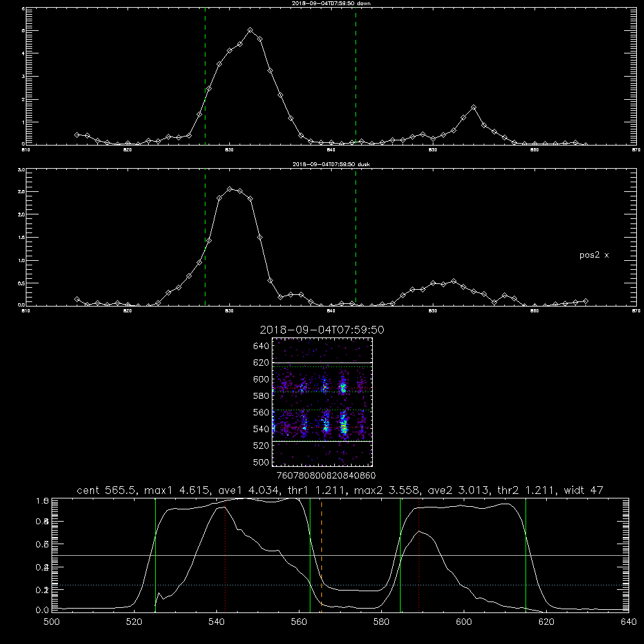Screen dimensions: 644x644
Task: Select right green dashed line in dusk plot
Action: click(355, 238)
